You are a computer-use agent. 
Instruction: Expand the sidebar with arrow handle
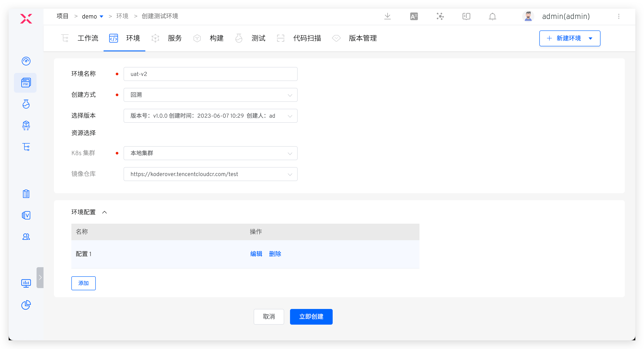pyautogui.click(x=40, y=277)
